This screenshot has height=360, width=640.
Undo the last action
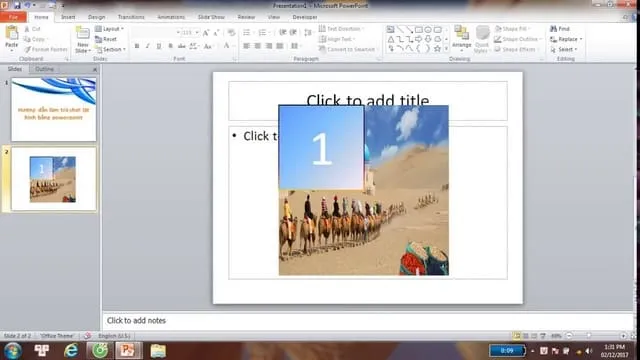click(27, 5)
